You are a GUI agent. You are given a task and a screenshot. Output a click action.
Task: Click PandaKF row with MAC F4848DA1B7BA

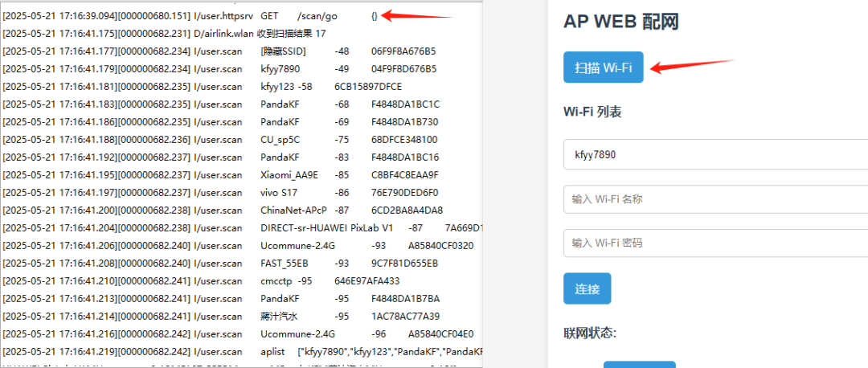[x=221, y=298]
